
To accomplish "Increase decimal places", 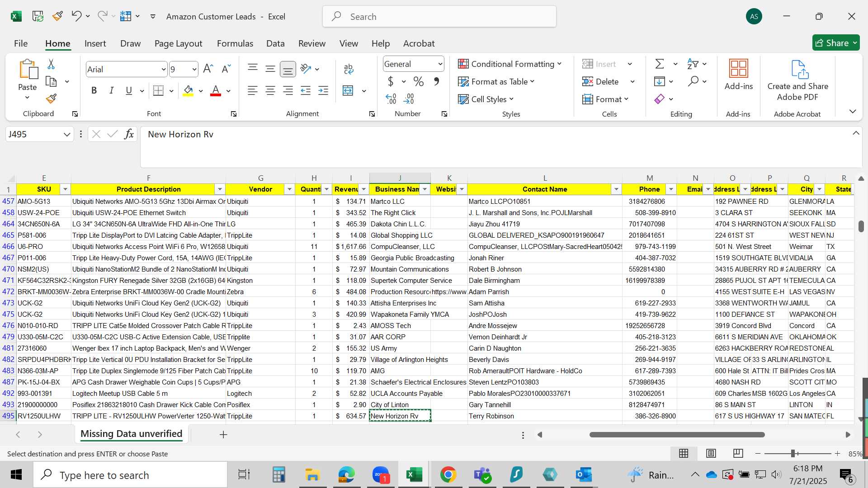I will point(391,99).
